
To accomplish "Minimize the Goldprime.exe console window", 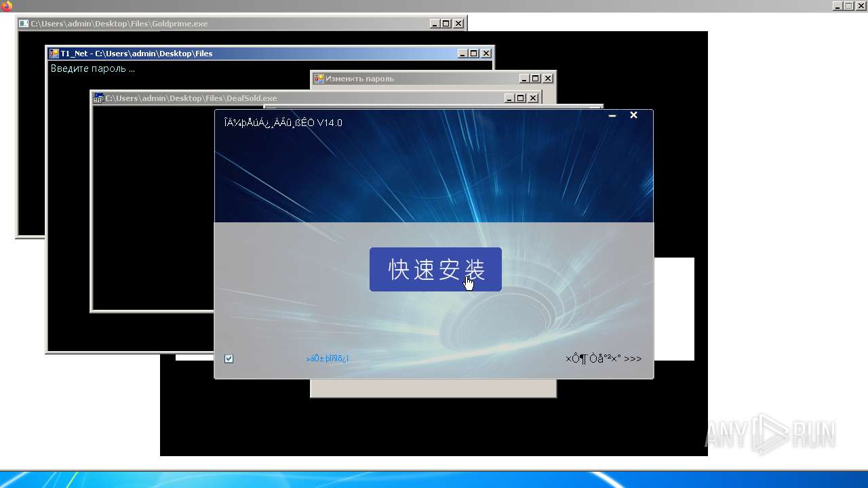I will tap(434, 24).
